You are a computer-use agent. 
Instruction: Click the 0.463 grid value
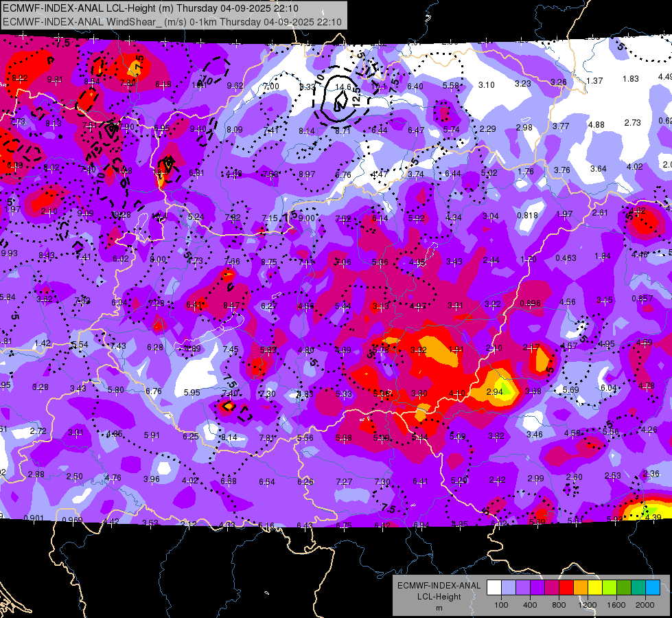566,258
